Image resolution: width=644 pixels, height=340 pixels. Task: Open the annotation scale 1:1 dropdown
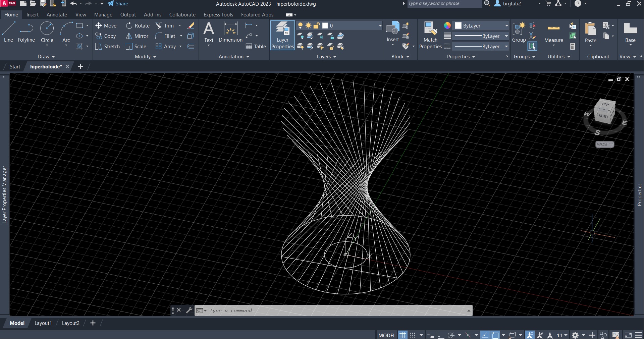click(562, 335)
